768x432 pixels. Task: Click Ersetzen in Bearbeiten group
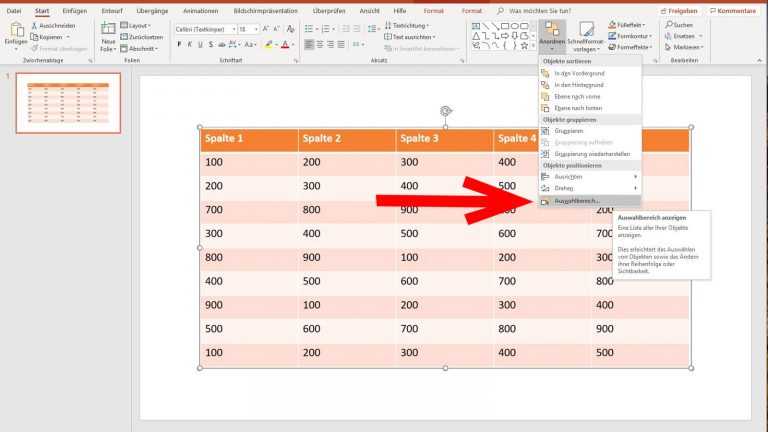point(684,36)
